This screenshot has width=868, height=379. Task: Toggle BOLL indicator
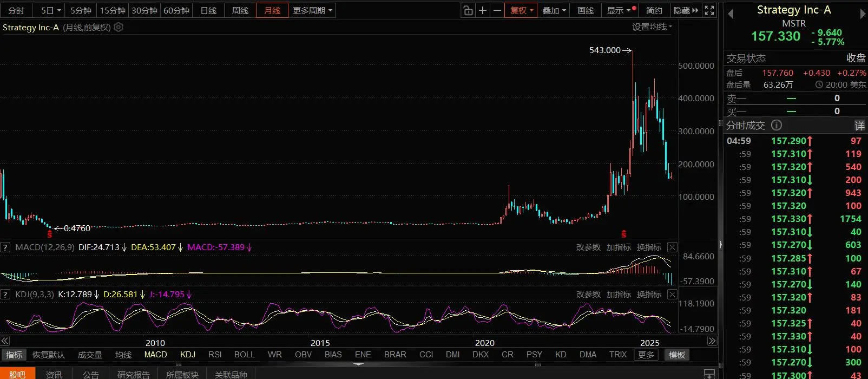pyautogui.click(x=244, y=355)
